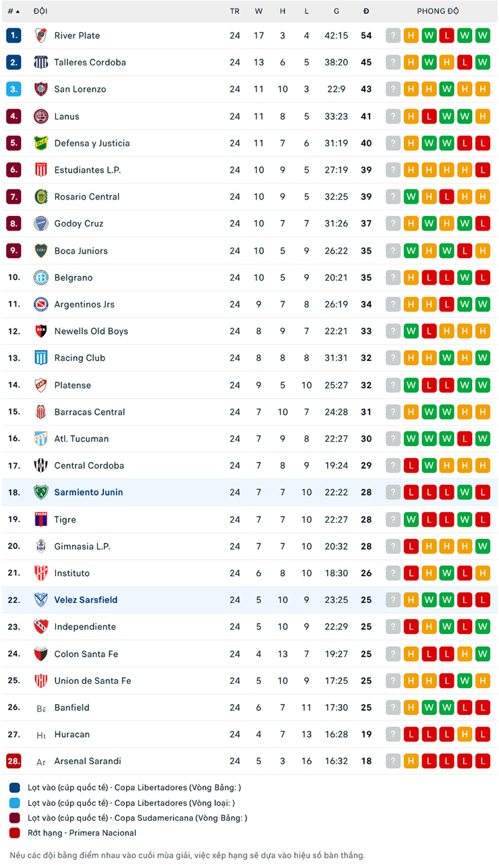Select the Boca Juniors badge icon

coord(40,250)
